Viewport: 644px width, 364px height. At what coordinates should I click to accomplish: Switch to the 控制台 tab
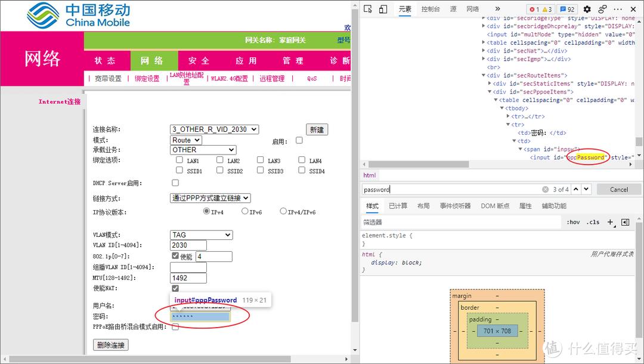pos(430,9)
